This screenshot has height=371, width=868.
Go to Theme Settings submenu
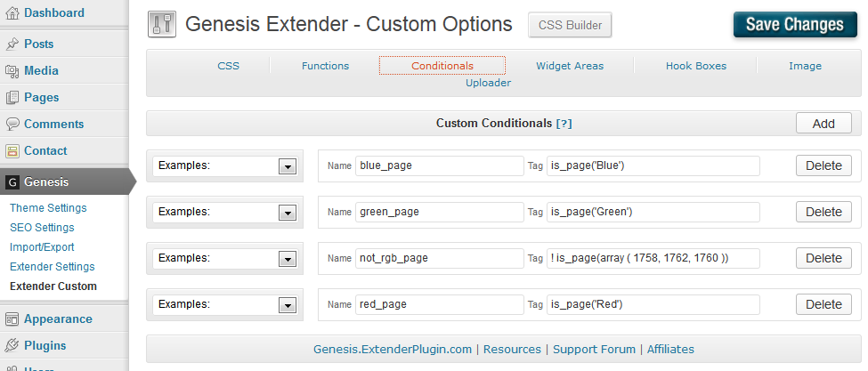click(48, 208)
